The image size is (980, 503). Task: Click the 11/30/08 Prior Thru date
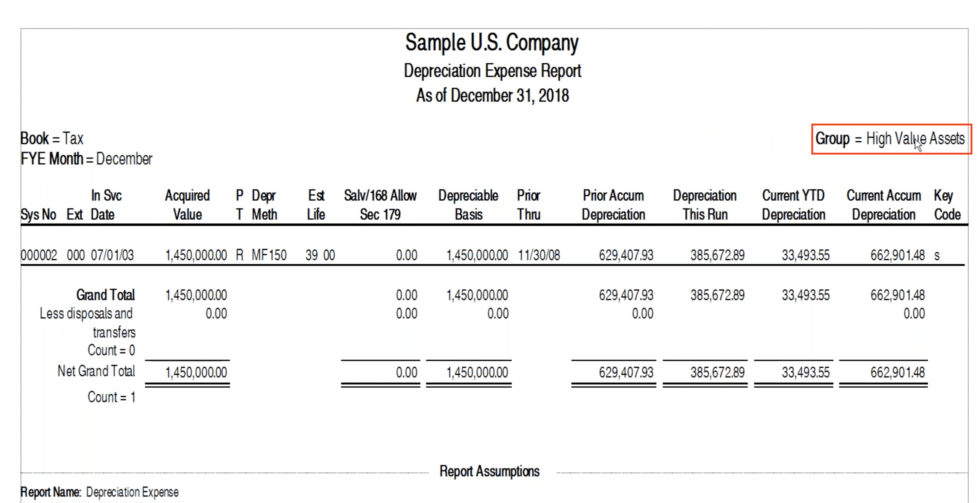[x=539, y=255]
